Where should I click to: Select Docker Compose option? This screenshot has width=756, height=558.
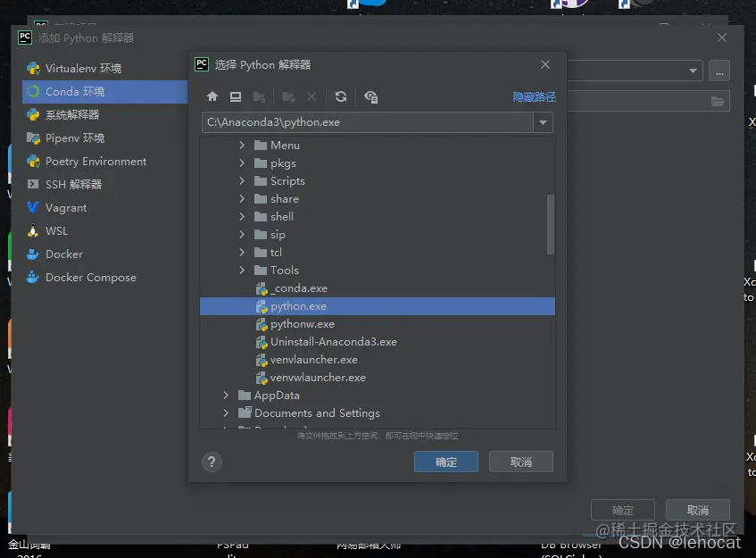click(x=104, y=278)
